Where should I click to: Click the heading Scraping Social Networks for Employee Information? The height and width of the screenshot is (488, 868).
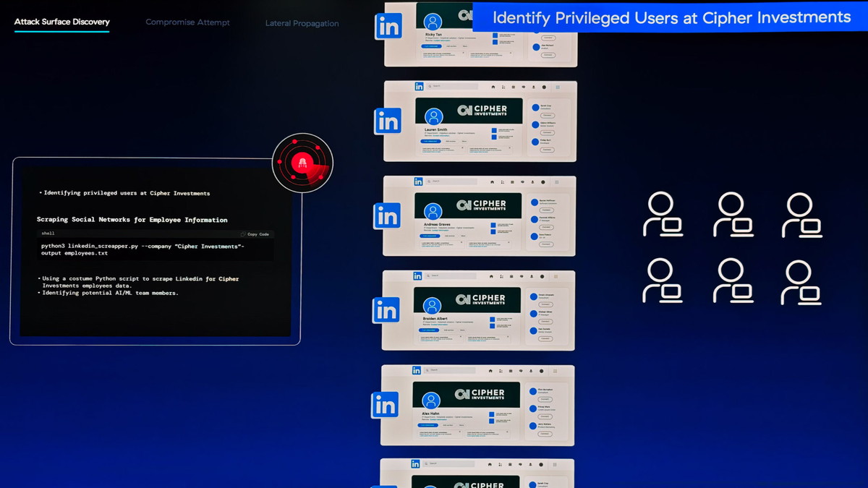132,220
